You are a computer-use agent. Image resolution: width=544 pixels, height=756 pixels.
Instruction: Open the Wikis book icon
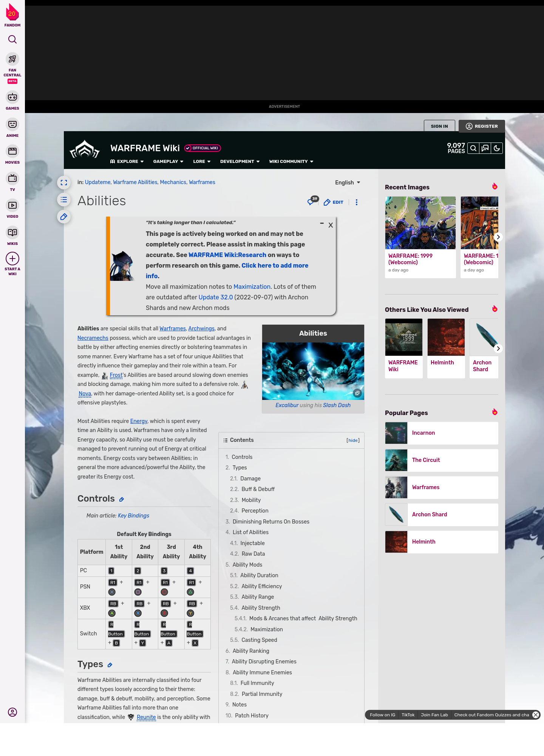(x=12, y=232)
